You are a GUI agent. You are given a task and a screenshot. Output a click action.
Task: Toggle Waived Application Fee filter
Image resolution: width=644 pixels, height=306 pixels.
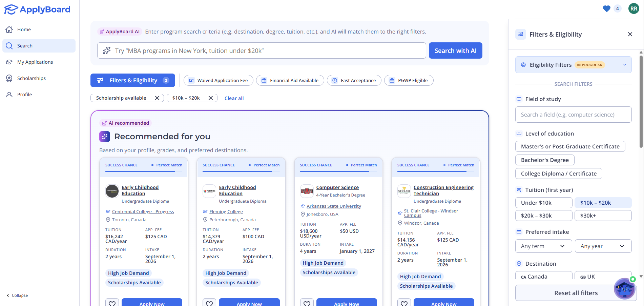click(x=219, y=80)
